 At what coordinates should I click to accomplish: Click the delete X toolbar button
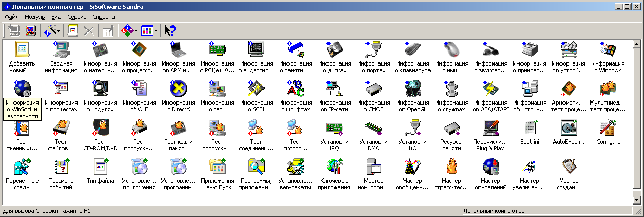click(89, 31)
